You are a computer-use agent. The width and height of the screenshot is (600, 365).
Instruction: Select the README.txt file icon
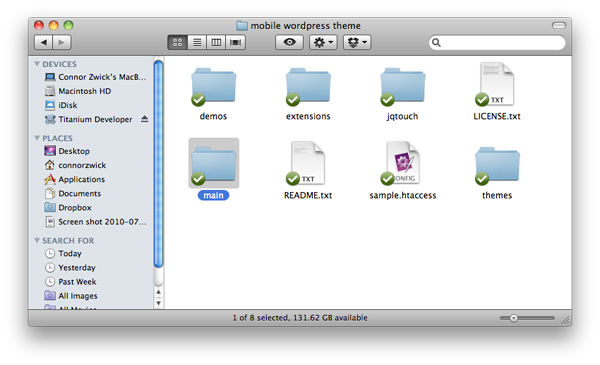pyautogui.click(x=307, y=163)
